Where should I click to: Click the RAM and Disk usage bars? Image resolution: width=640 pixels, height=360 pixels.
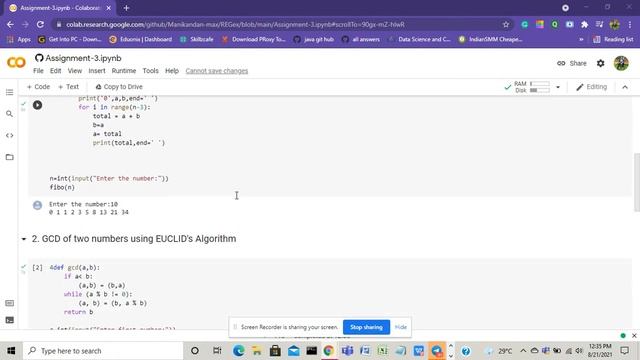click(532, 87)
